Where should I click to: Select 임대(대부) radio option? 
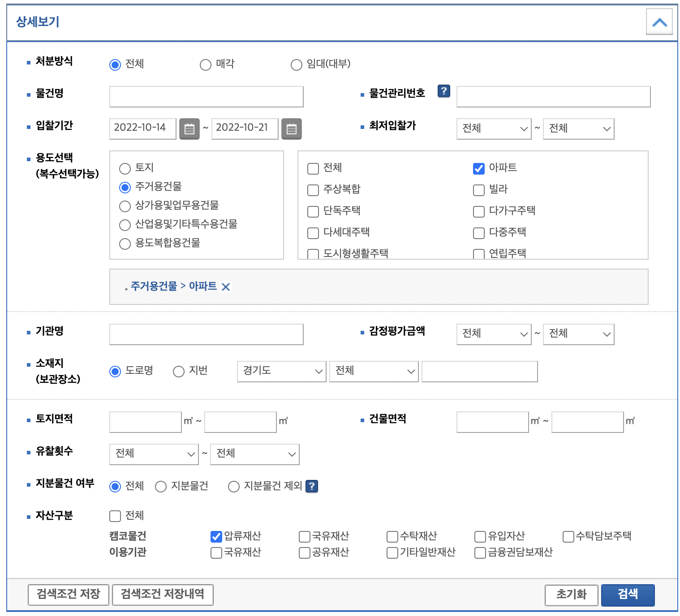[x=297, y=65]
